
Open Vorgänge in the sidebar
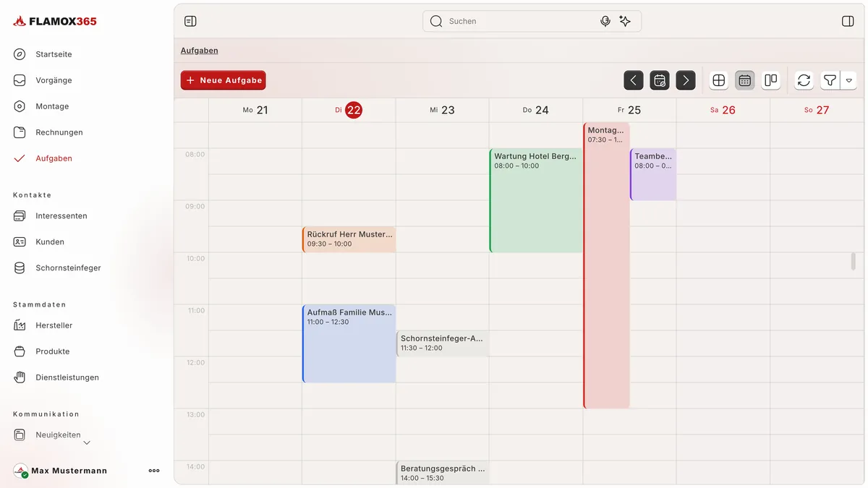point(54,80)
